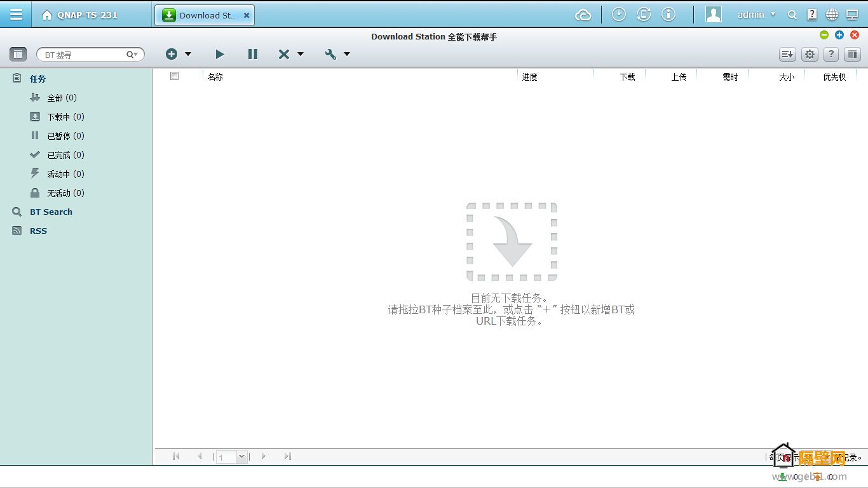Open the QTS main menu hamburger icon
The image size is (868, 488).
pyautogui.click(x=16, y=15)
